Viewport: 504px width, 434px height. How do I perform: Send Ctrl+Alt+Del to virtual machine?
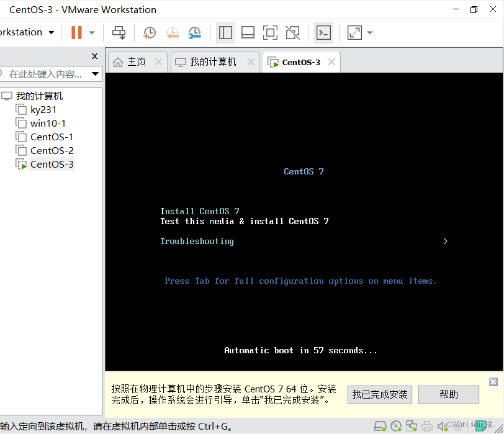[119, 32]
